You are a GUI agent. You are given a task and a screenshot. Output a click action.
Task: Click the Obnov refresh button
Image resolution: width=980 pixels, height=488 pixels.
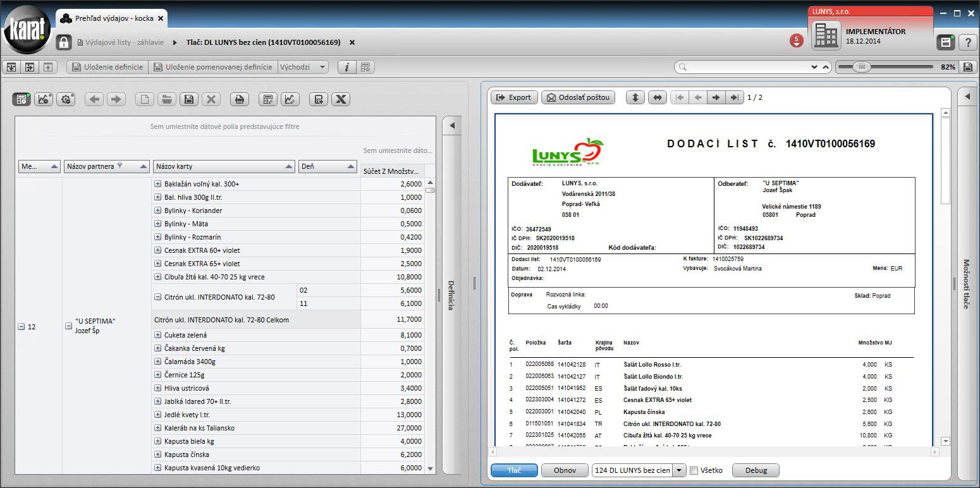coord(565,470)
